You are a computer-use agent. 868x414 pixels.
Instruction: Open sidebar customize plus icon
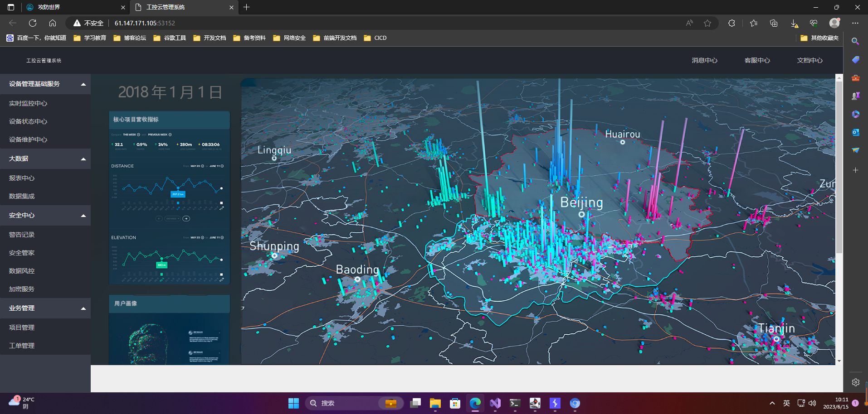(855, 170)
